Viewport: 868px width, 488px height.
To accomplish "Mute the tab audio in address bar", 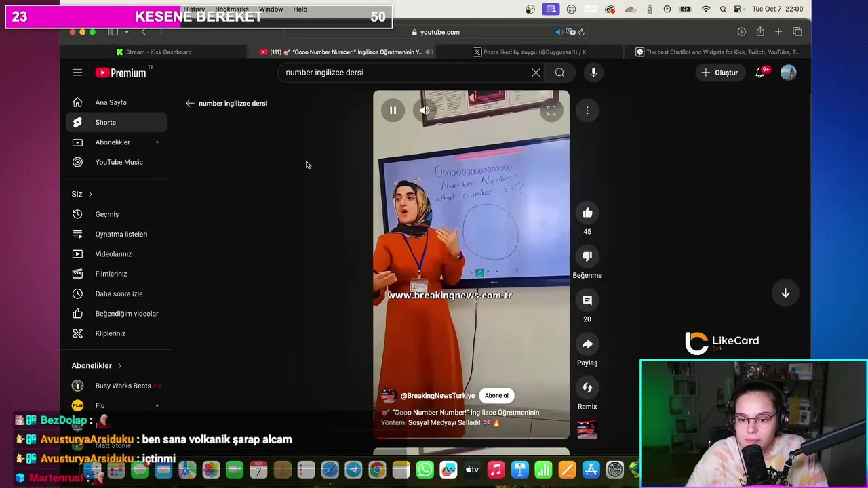I will 559,32.
